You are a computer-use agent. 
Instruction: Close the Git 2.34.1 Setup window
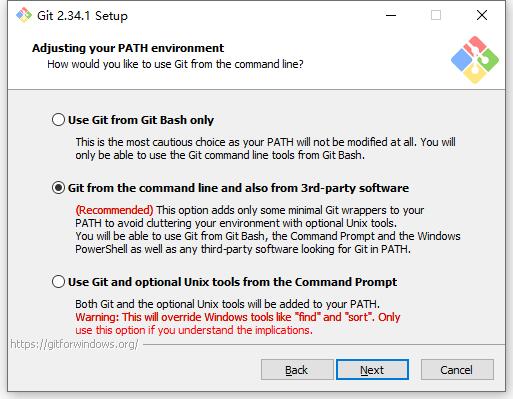[482, 15]
